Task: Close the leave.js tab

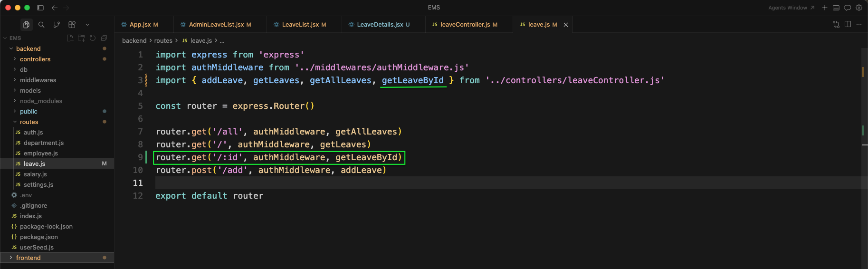Action: 566,25
